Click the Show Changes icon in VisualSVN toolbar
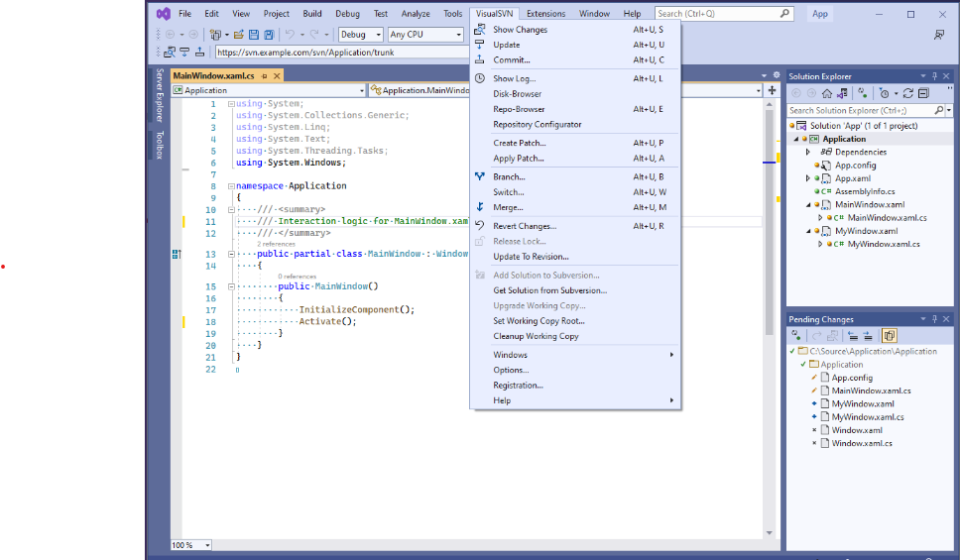 [169, 53]
